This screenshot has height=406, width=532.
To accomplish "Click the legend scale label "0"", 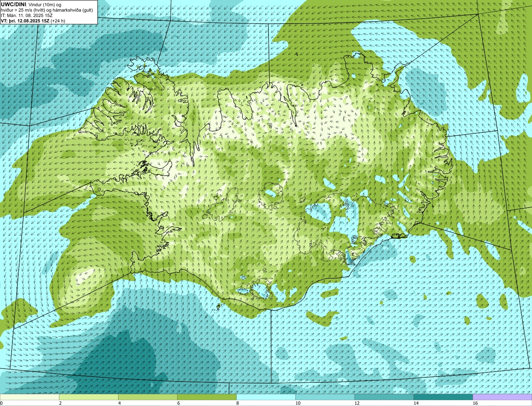I will (x=1, y=403).
